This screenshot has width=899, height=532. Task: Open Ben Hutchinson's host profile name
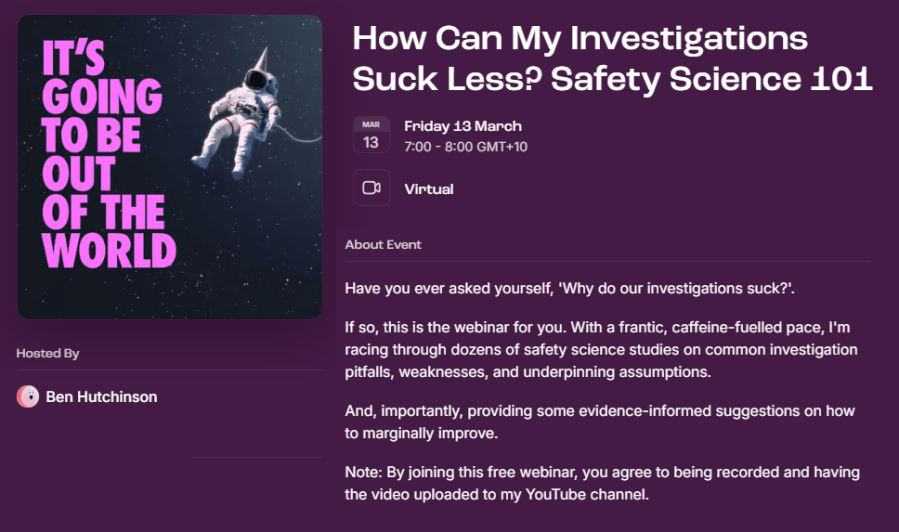pyautogui.click(x=101, y=397)
